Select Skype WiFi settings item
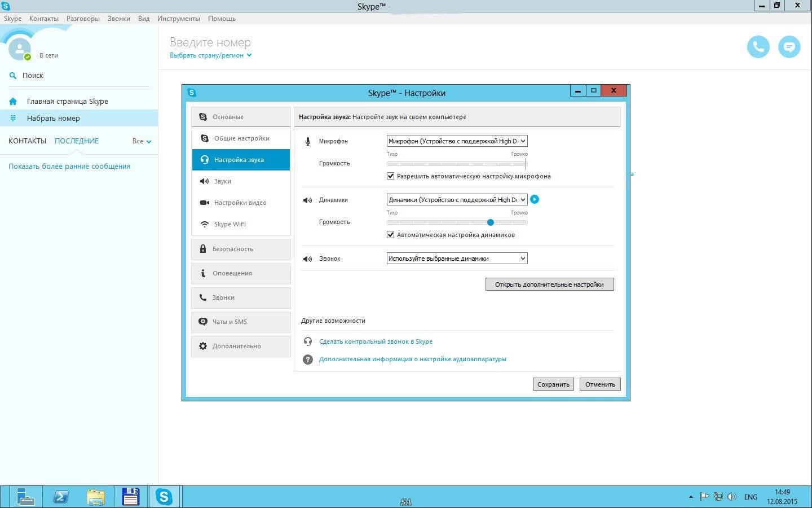Screen dimensions: 812x508 241,224
